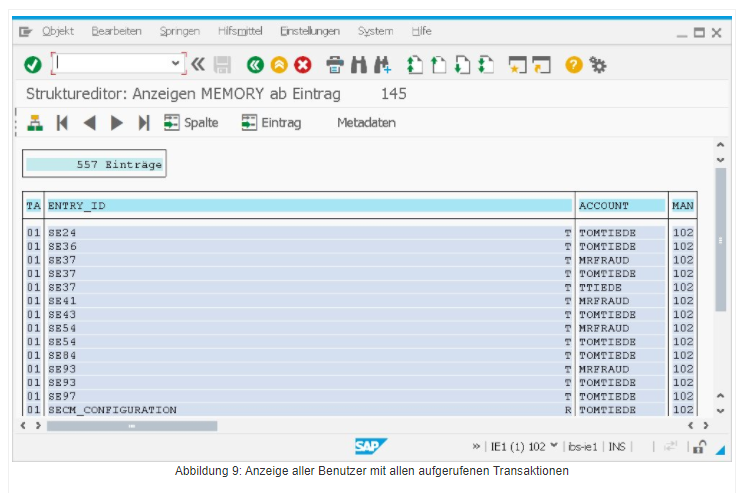This screenshot has width=755, height=493.
Task: Click the gear Customize layout icon
Action: [x=598, y=65]
